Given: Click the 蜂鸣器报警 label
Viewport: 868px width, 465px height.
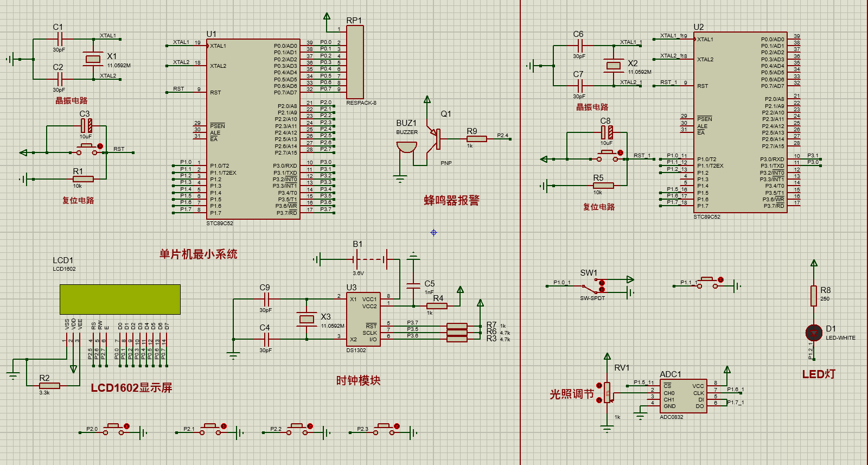Looking at the screenshot, I should pyautogui.click(x=451, y=200).
